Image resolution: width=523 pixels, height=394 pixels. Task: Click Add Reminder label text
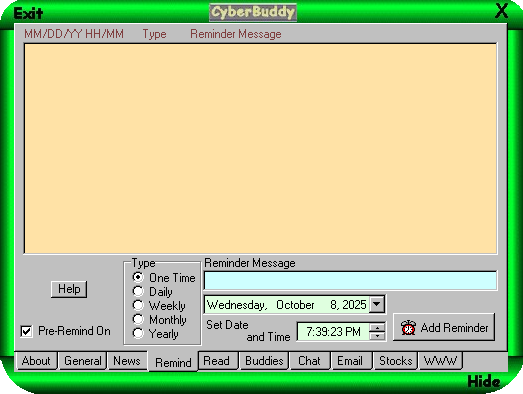454,328
